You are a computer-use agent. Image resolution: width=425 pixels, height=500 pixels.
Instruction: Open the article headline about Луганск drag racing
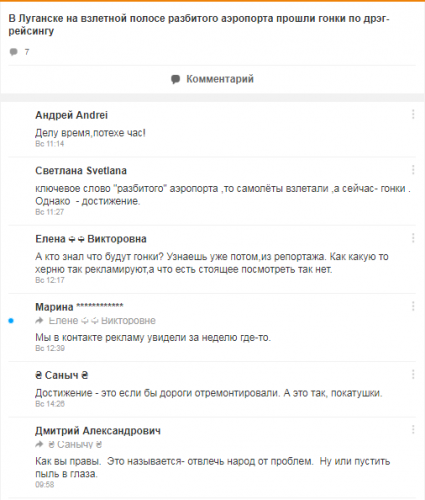(199, 25)
